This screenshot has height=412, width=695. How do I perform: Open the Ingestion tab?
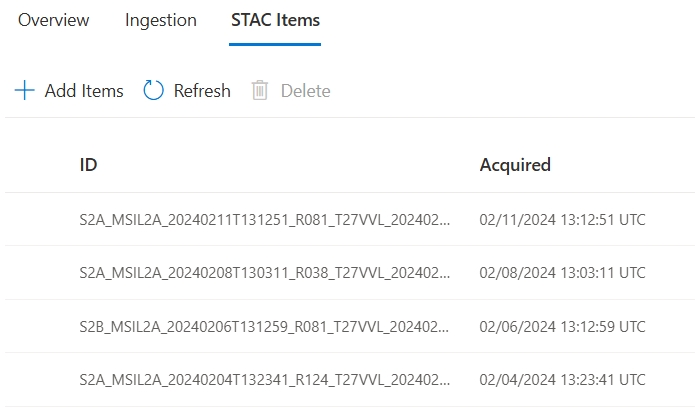(161, 20)
